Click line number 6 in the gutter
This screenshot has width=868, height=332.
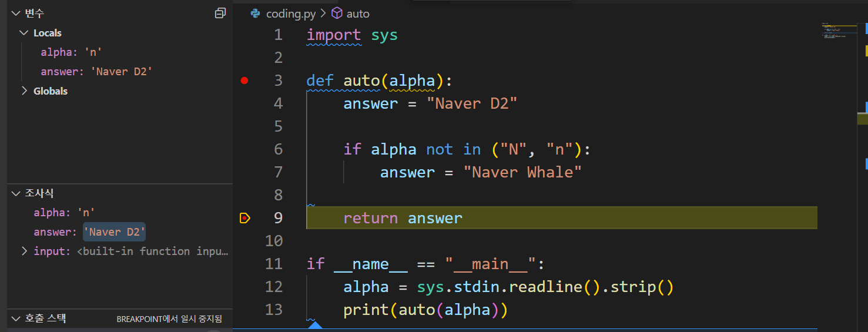click(x=278, y=149)
